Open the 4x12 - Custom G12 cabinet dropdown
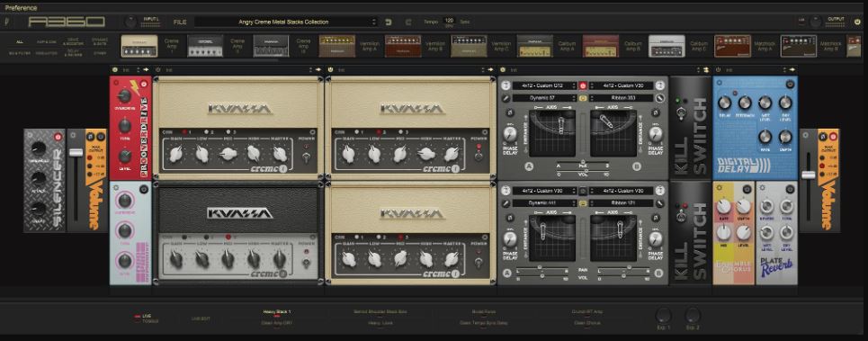Image resolution: width=868 pixels, height=341 pixels. tap(544, 85)
